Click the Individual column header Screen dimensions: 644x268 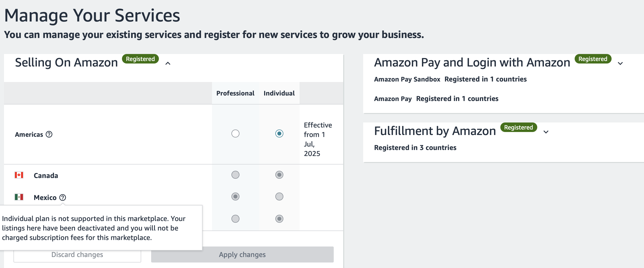[x=279, y=93]
